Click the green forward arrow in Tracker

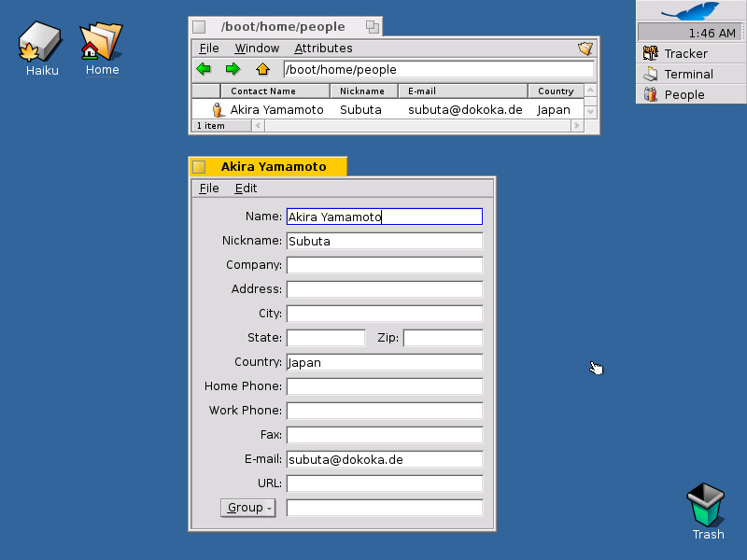233,69
